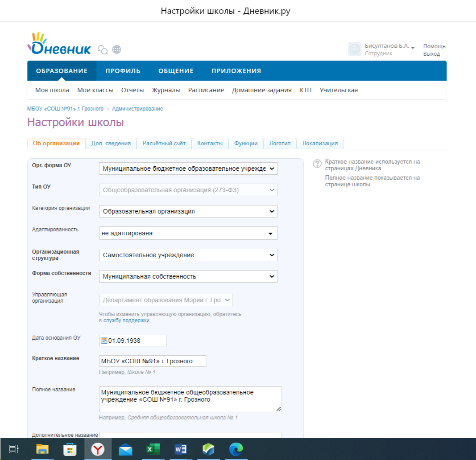Click the user avatar picture
This screenshot has width=476, height=460.
click(355, 49)
